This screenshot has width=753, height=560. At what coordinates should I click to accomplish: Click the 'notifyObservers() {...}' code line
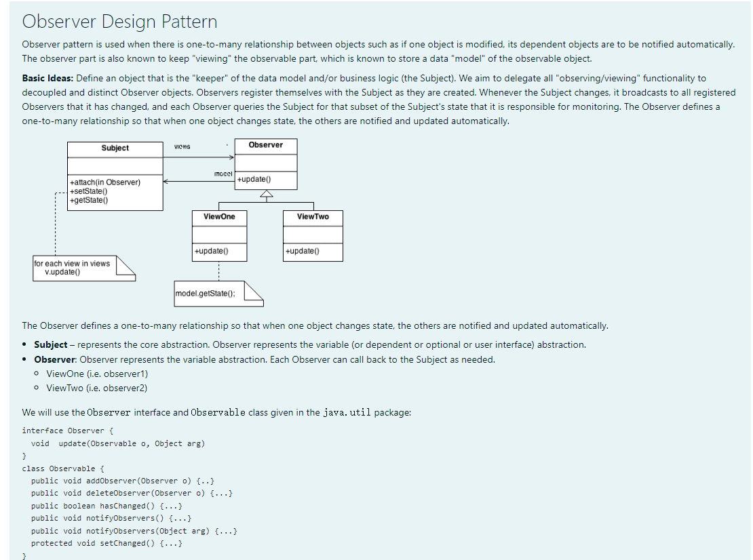coord(111,518)
